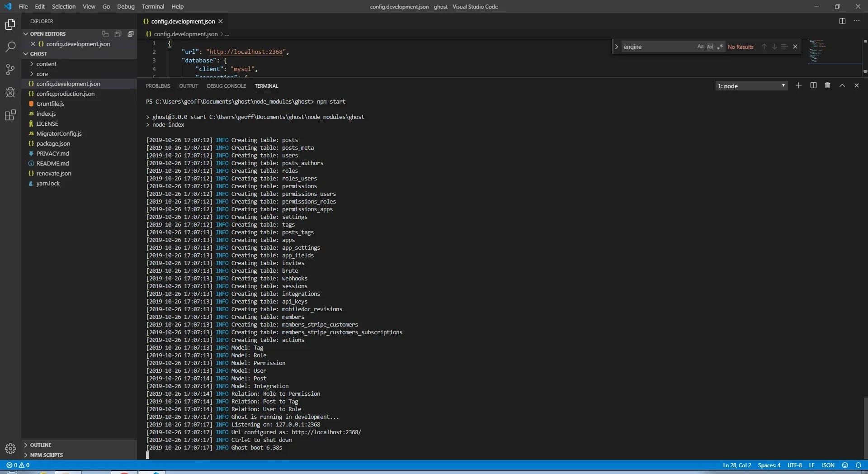Screen dimensions: 868x474
Task: Open the Terminal menu
Action: click(x=153, y=6)
